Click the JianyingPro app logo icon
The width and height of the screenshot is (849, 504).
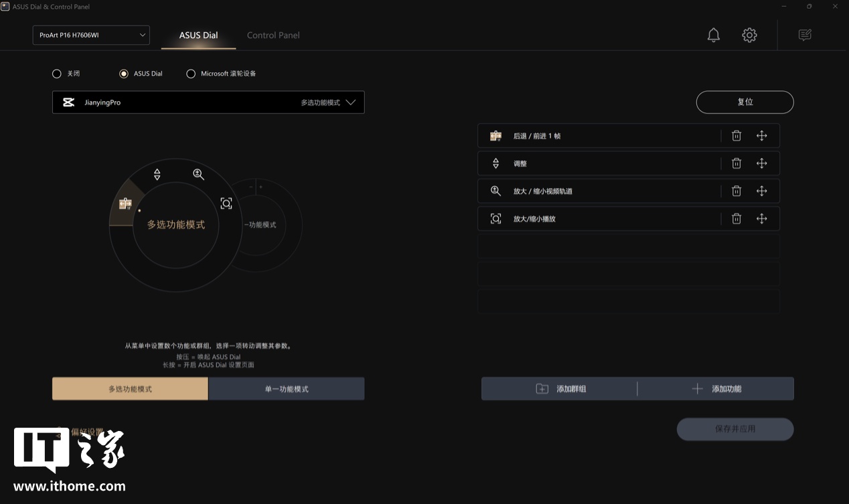(68, 102)
